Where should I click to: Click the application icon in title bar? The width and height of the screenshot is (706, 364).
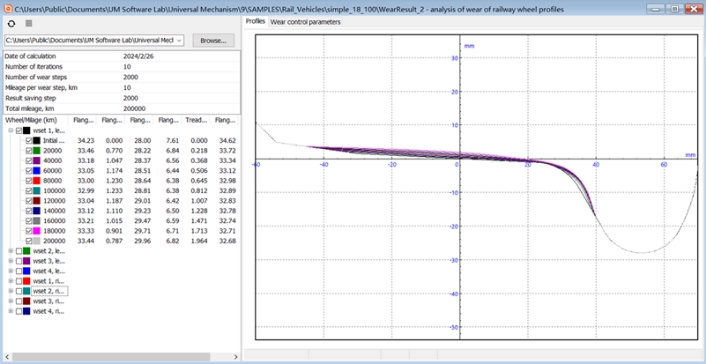[x=6, y=8]
